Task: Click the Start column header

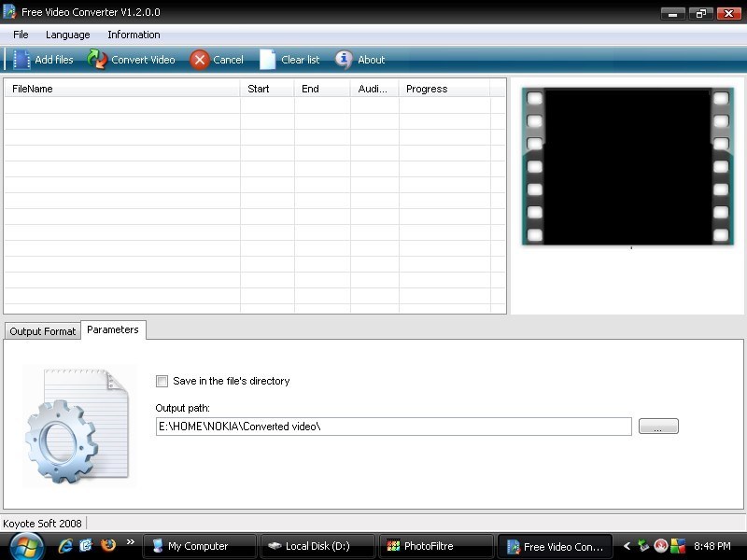Action: click(267, 89)
